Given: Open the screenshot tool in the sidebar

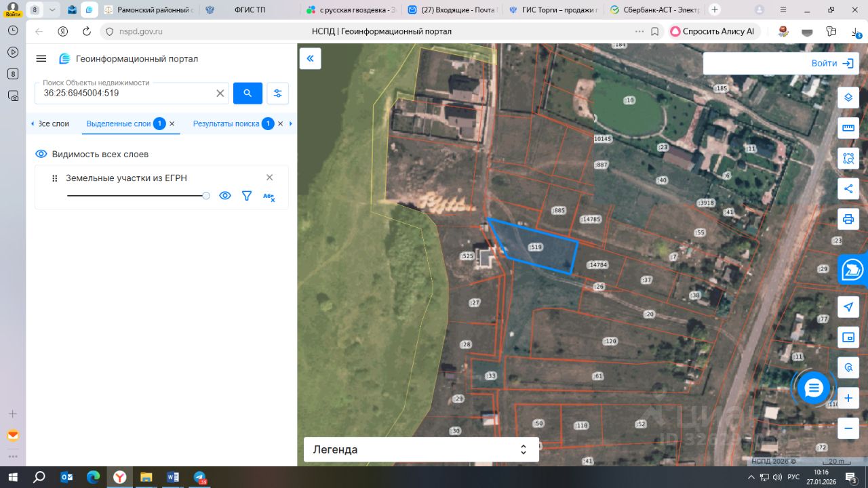Looking at the screenshot, I should (13, 96).
